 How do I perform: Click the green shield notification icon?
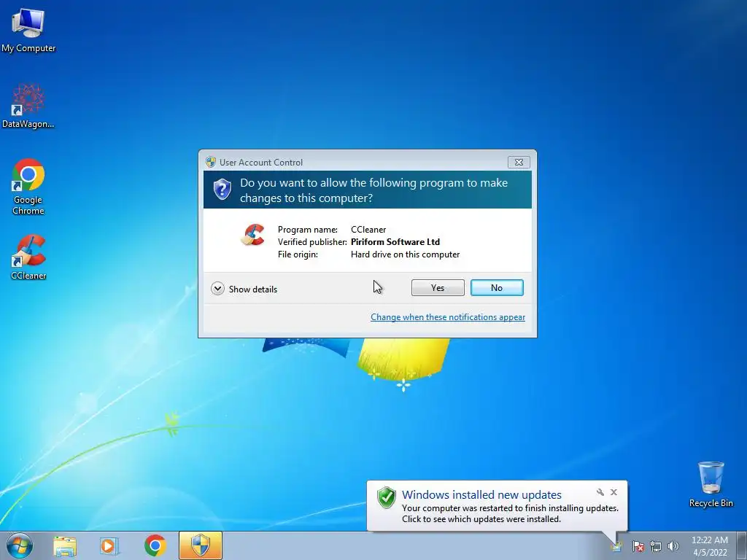(x=387, y=497)
